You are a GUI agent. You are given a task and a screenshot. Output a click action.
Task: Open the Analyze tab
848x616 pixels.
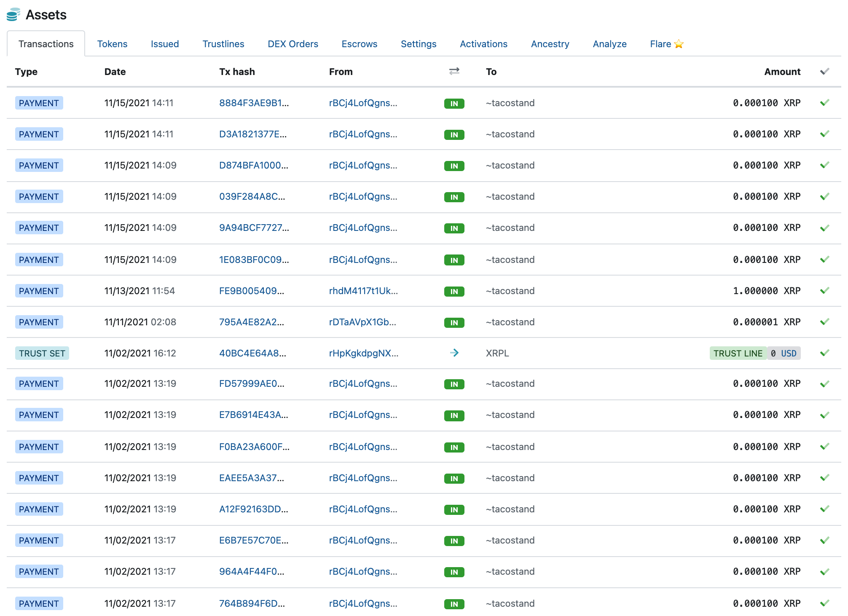pos(609,44)
